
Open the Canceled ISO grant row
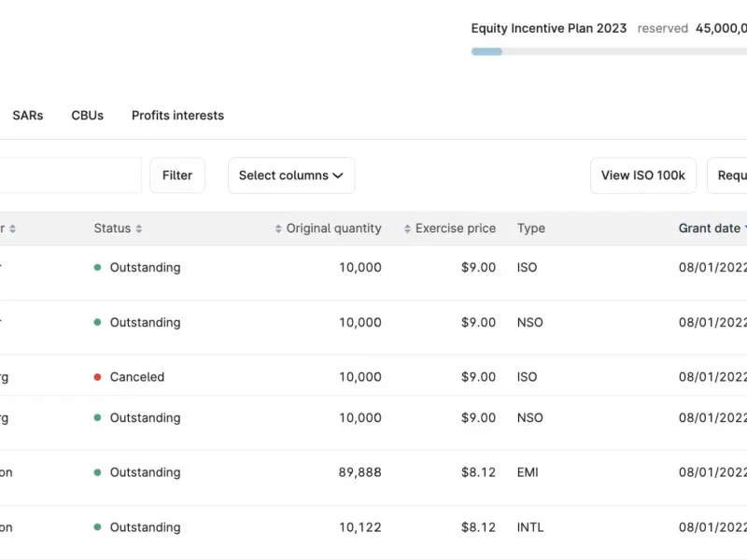[x=373, y=375]
